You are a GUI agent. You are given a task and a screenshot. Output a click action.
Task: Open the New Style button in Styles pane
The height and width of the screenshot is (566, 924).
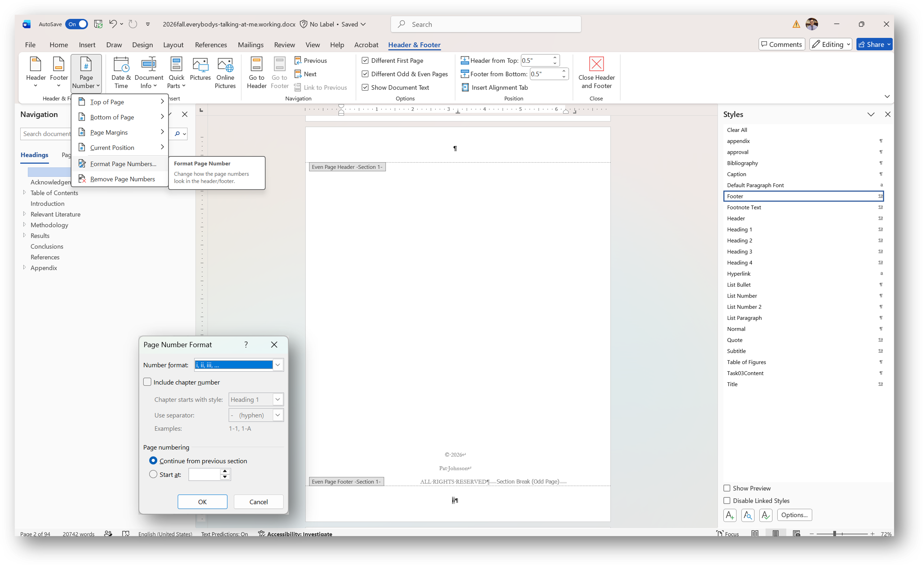pyautogui.click(x=729, y=515)
